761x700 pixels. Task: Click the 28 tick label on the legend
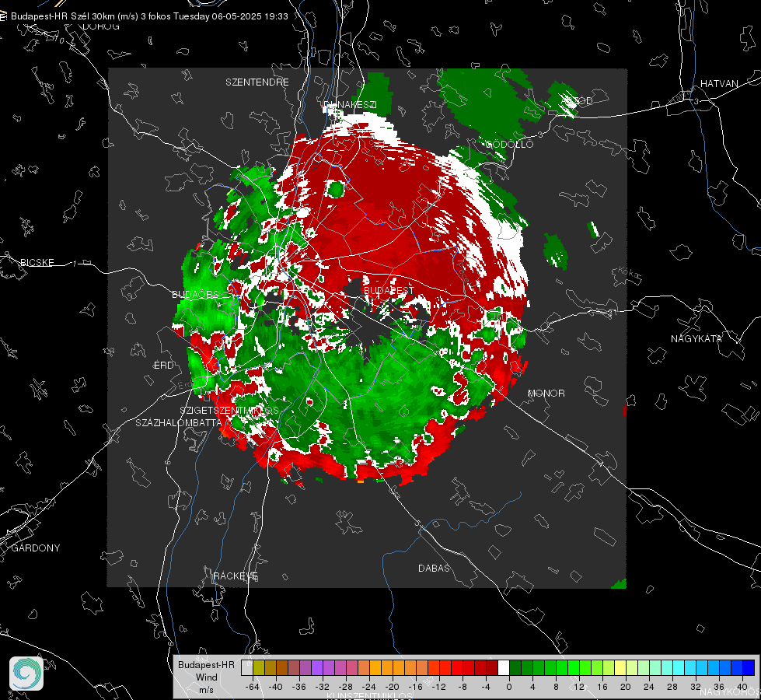(672, 687)
